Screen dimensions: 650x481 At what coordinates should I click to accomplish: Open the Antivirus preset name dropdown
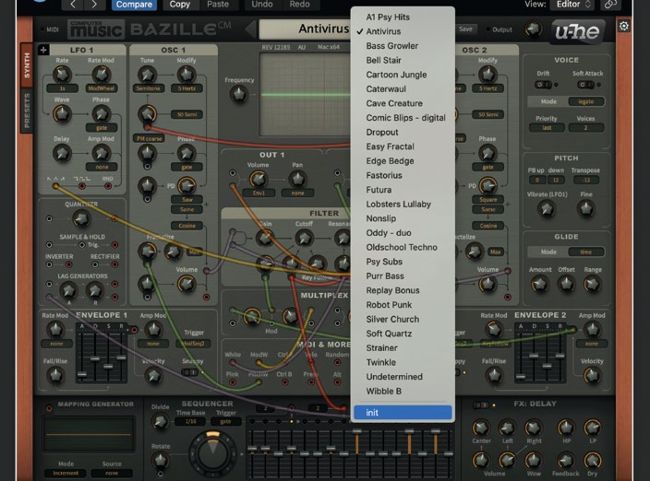(x=305, y=29)
